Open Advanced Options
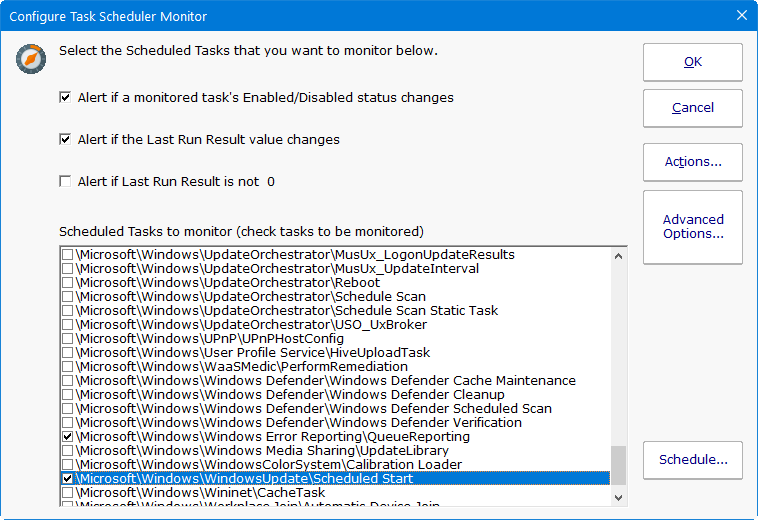The height and width of the screenshot is (520, 758). pyautogui.click(x=692, y=227)
